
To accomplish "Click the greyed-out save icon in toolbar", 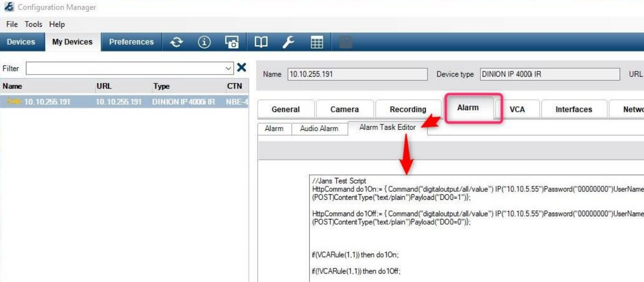I will click(346, 42).
